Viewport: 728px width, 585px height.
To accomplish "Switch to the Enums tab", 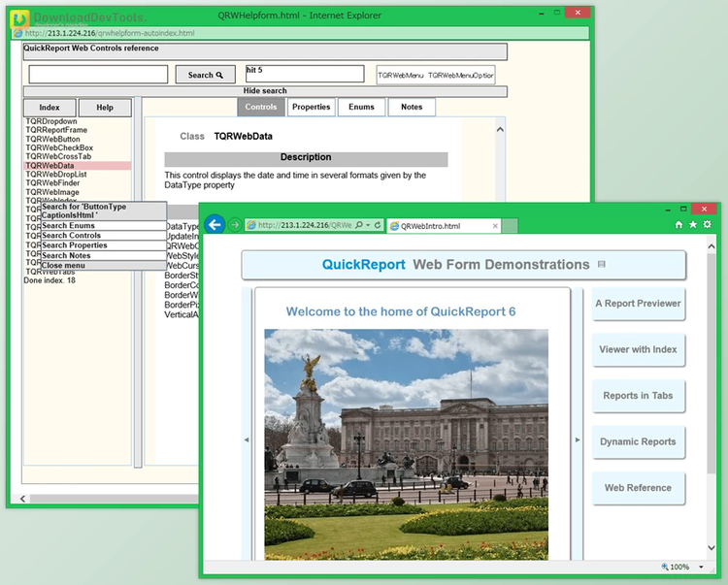I will point(362,107).
